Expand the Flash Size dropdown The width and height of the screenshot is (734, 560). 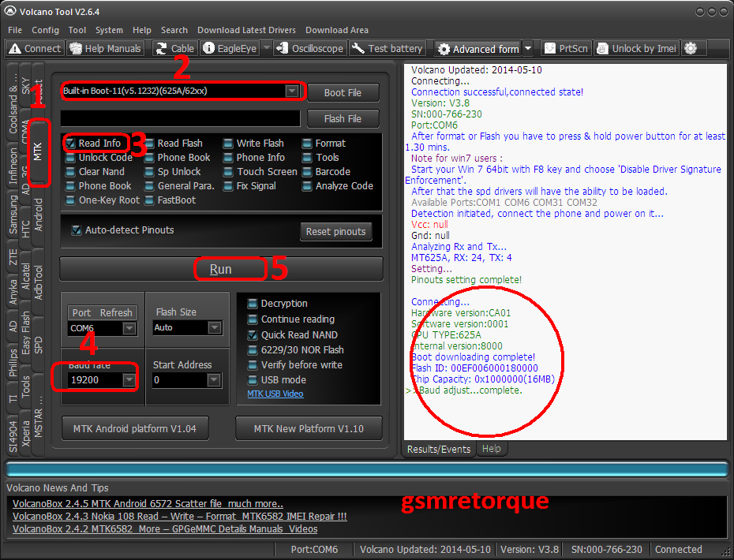(214, 327)
